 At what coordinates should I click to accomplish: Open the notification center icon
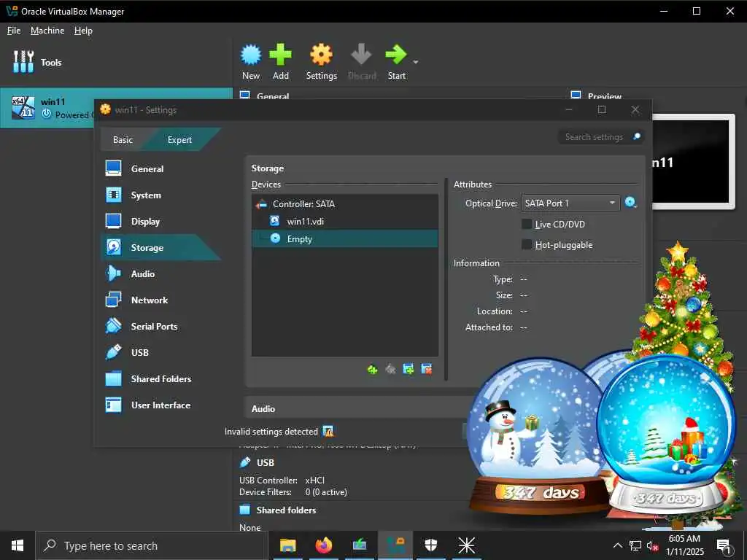coord(724,546)
